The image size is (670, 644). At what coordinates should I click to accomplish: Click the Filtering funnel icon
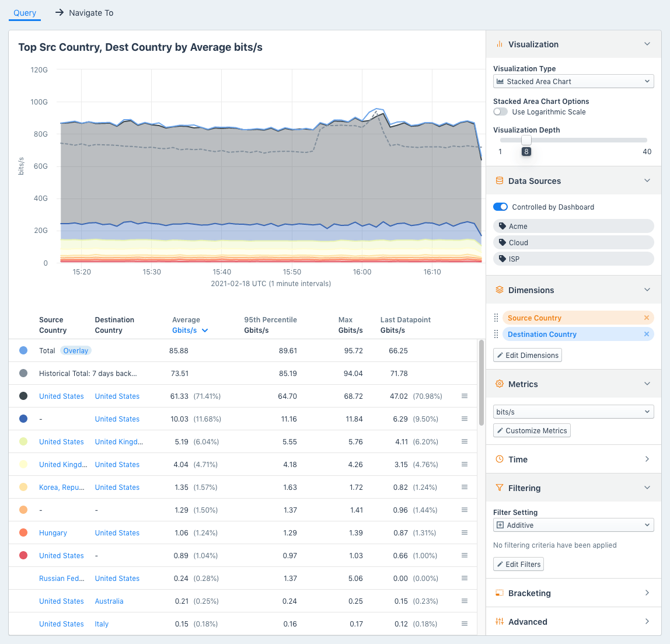pos(499,487)
